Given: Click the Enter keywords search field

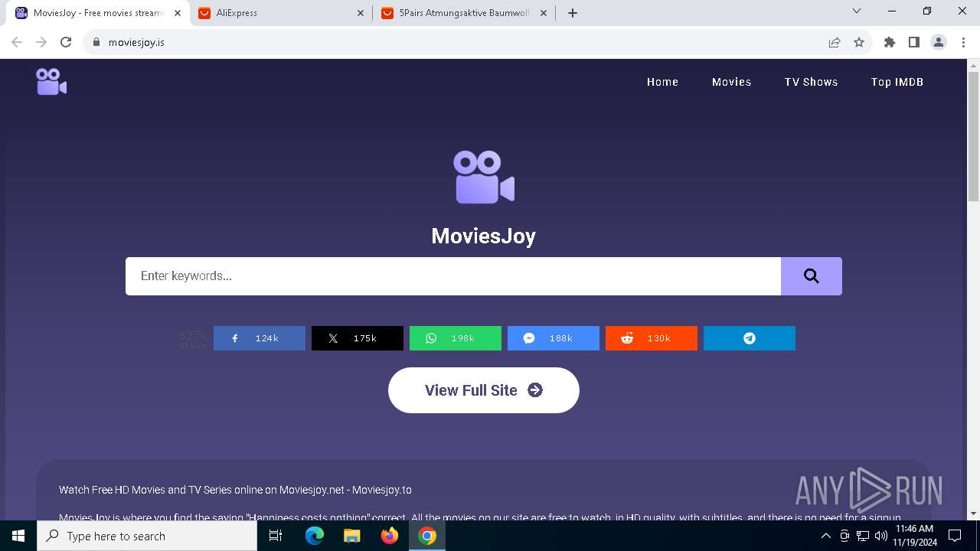Looking at the screenshot, I should [453, 276].
